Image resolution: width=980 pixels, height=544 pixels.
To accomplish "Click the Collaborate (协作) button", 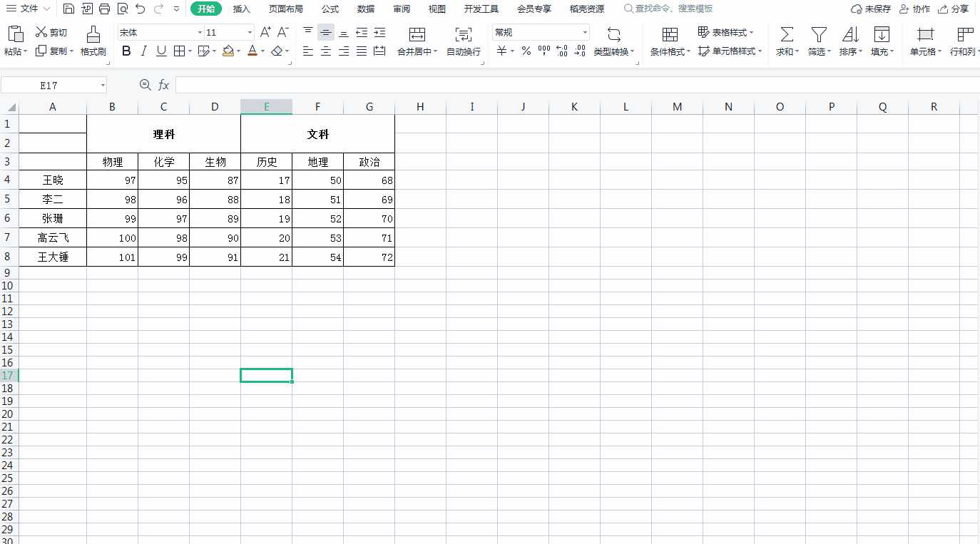I will click(x=914, y=9).
